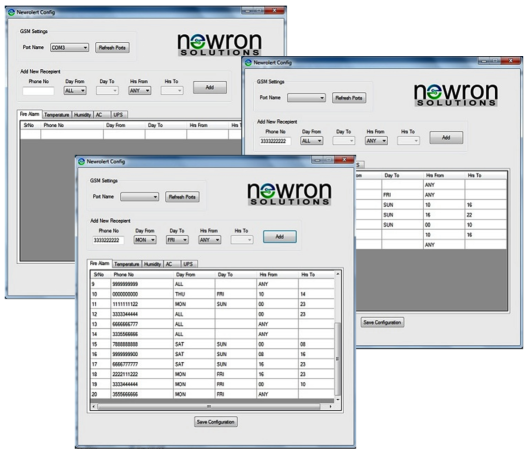Open the Day To dropdown showing FRI
The height and width of the screenshot is (453, 529).
177,240
